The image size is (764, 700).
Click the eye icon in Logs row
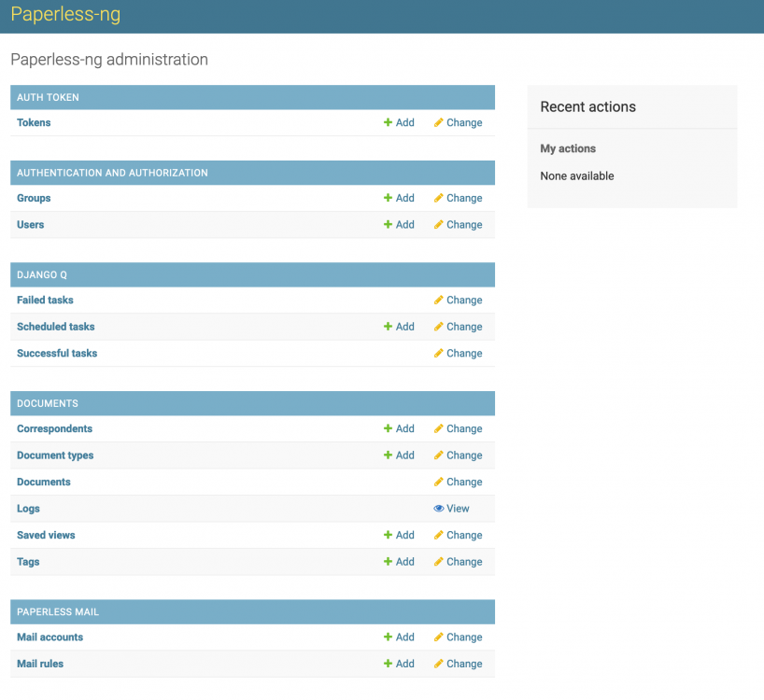pyautogui.click(x=439, y=509)
